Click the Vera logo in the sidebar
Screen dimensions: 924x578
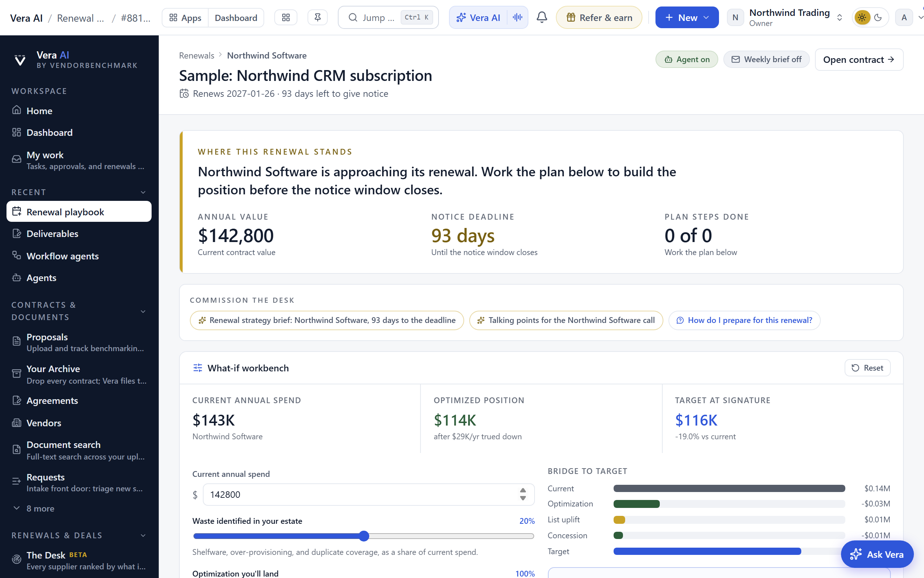coord(20,60)
